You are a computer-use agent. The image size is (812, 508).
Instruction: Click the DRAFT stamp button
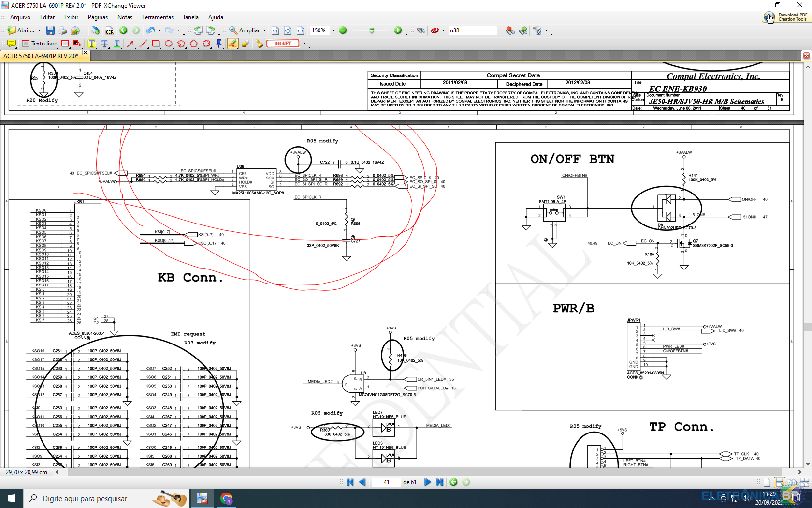[x=283, y=44]
